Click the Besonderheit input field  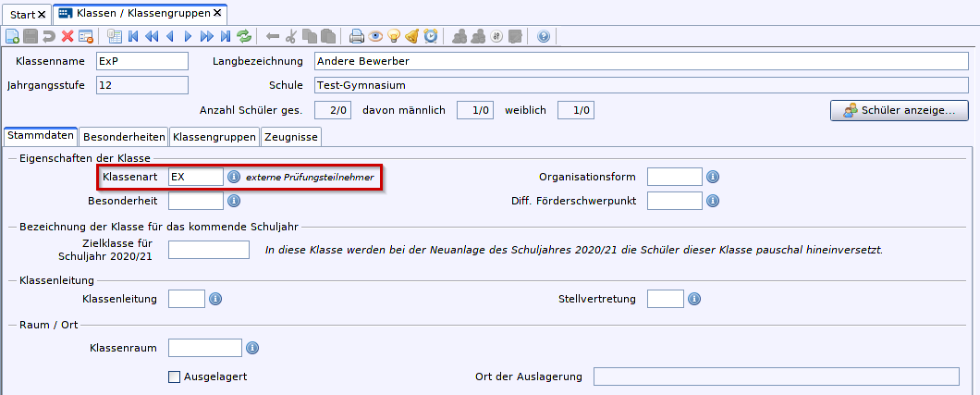tap(196, 201)
